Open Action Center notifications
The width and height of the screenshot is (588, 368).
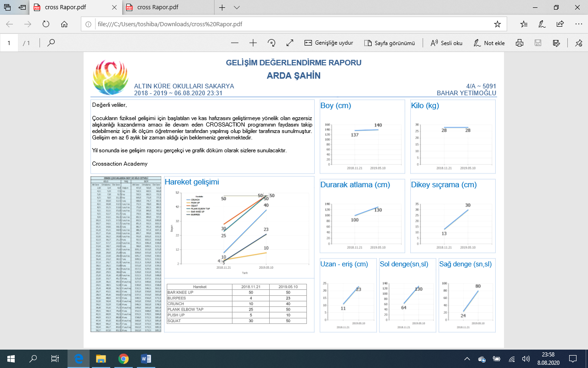(573, 359)
